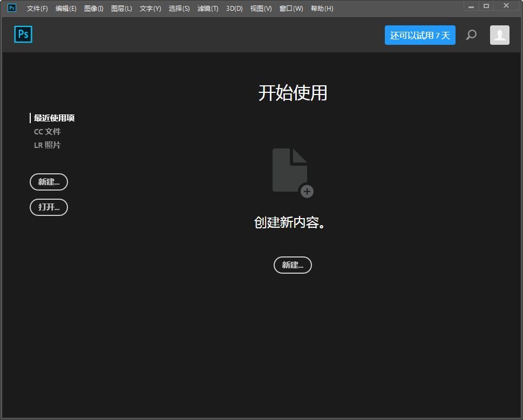
Task: Minimize the Photoshop window
Action: coord(471,6)
